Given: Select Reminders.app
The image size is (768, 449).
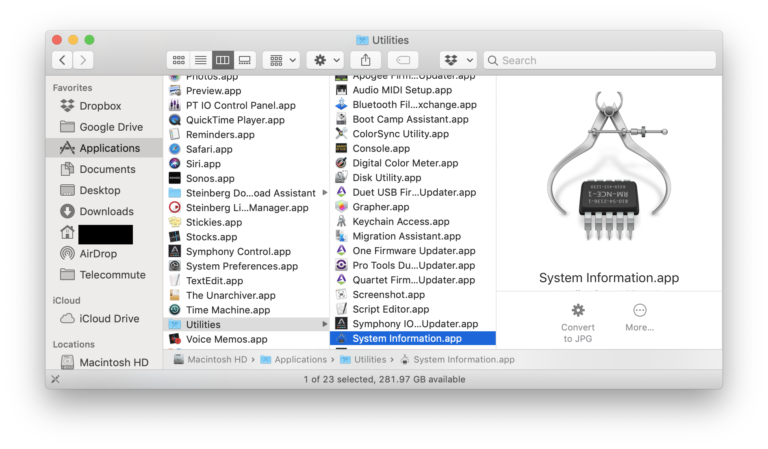Looking at the screenshot, I should point(246,135).
